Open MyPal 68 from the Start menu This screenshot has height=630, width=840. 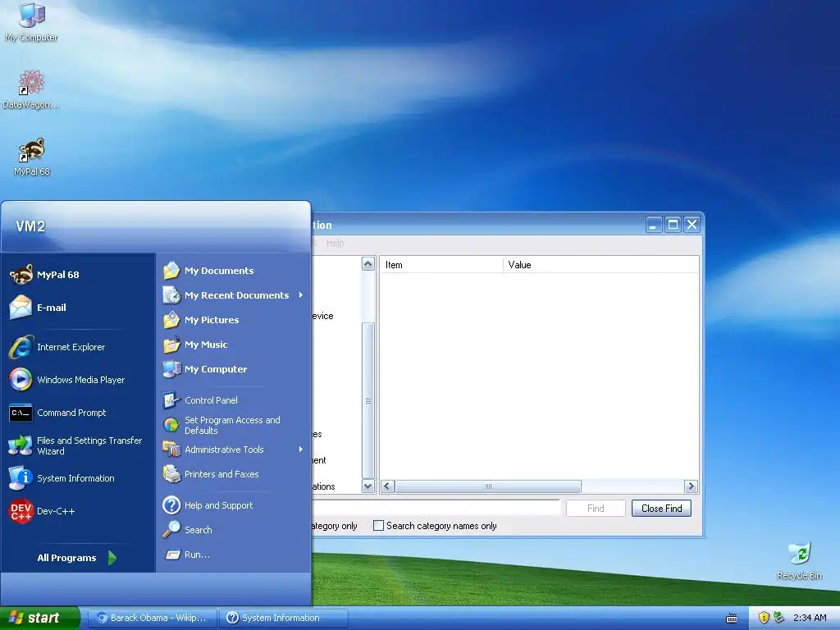coord(78,275)
